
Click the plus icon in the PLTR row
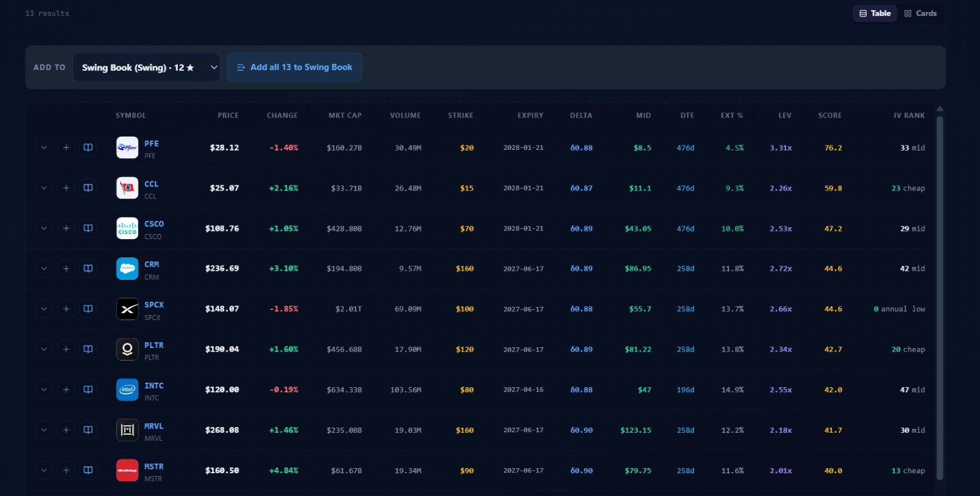pos(66,350)
